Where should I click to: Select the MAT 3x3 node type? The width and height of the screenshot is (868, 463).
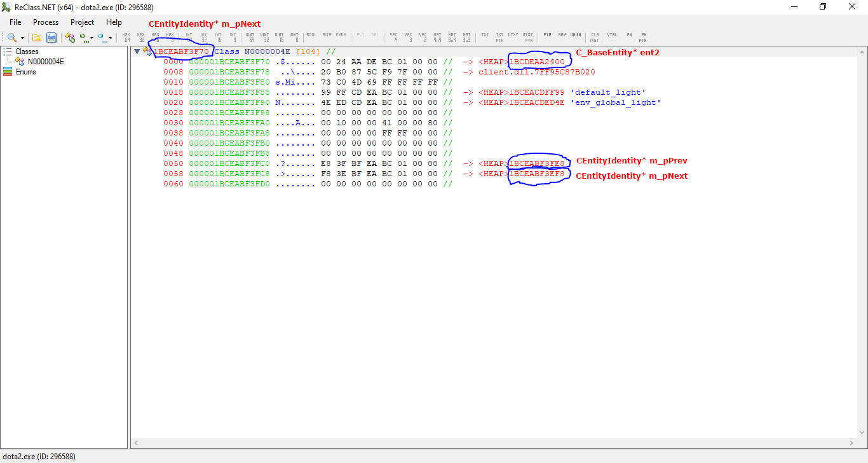tap(467, 38)
